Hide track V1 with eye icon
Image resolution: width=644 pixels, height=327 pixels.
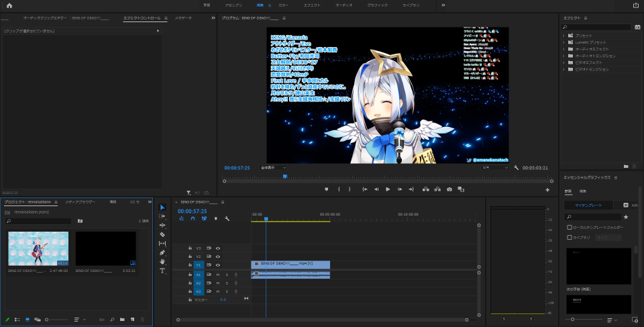tap(217, 265)
